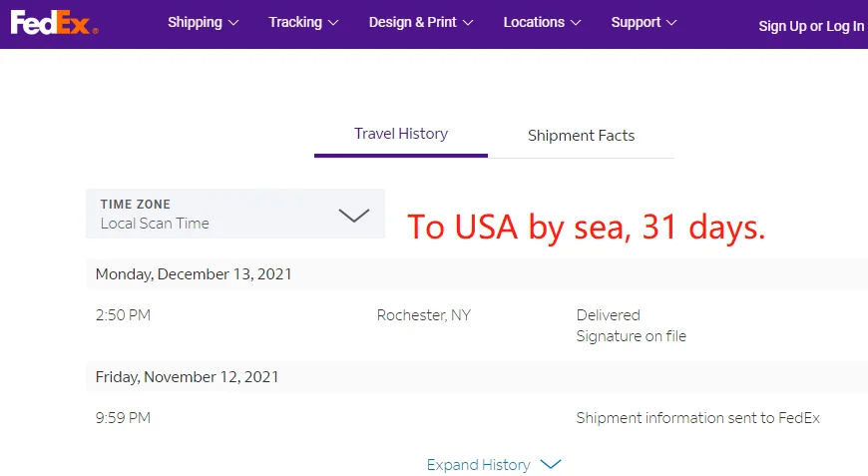Click the Rochester, NY location

tap(423, 315)
